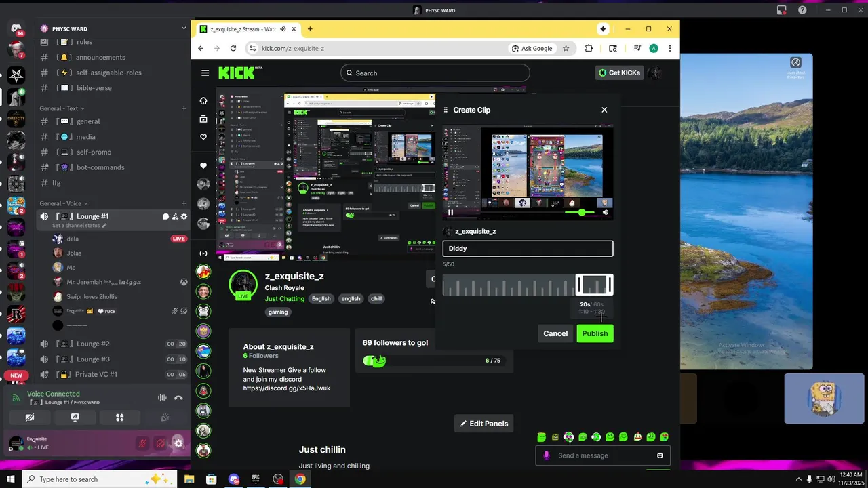
Task: Open Lounge #1 channel settings gear
Action: tap(184, 217)
